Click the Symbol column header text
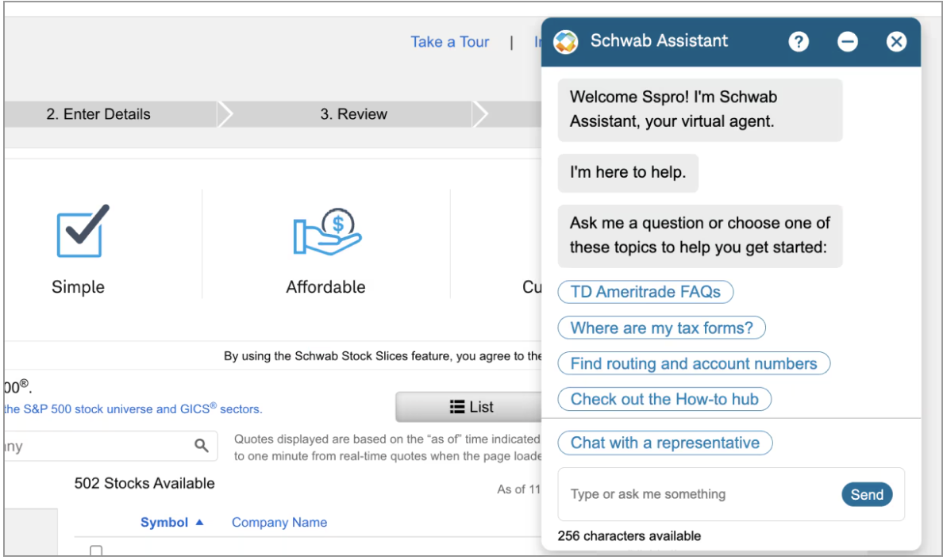943x560 pixels. click(164, 523)
